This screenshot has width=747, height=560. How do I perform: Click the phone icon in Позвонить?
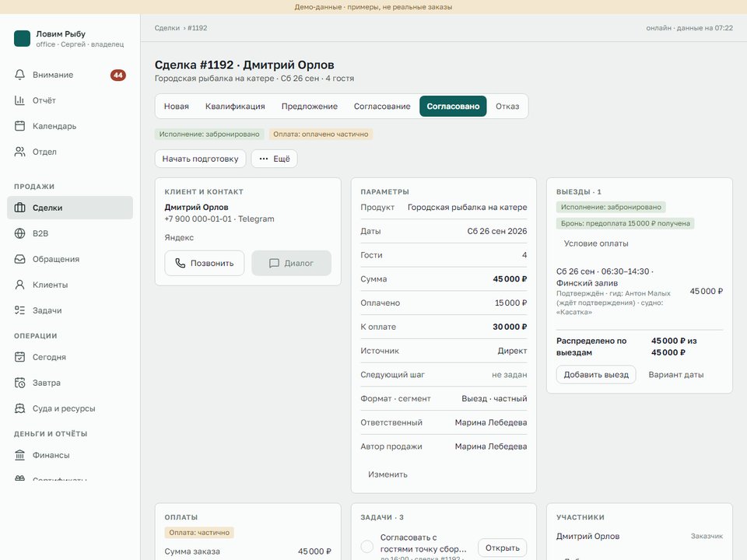pos(180,264)
